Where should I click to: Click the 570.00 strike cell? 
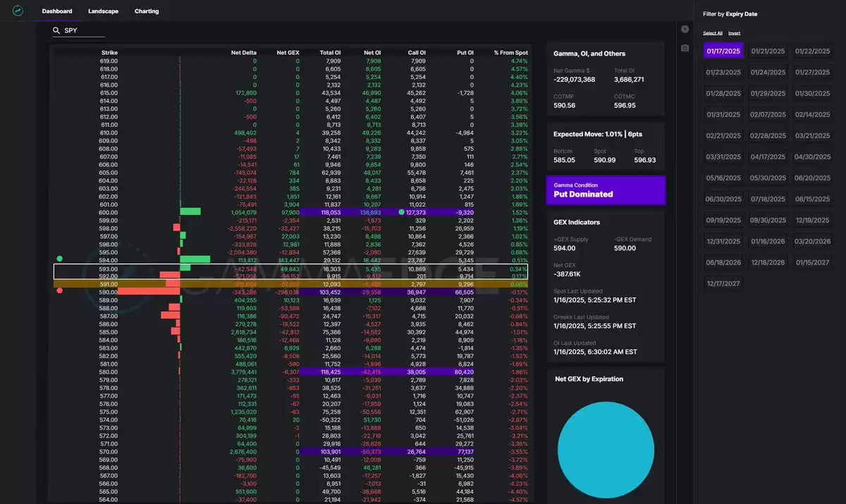[109, 451]
